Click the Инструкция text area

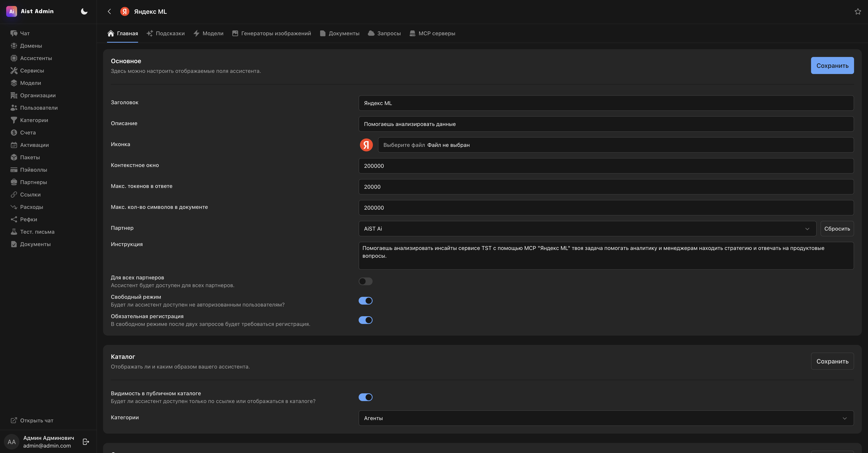point(606,256)
